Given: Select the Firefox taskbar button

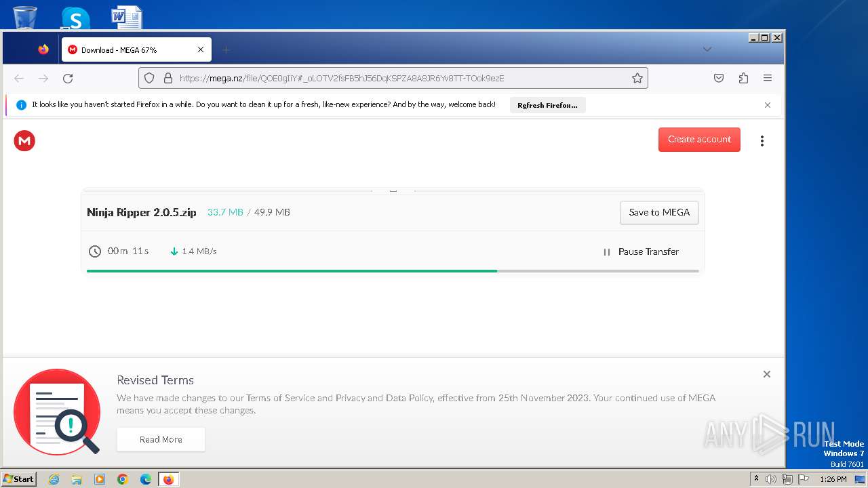Looking at the screenshot, I should 168,479.
